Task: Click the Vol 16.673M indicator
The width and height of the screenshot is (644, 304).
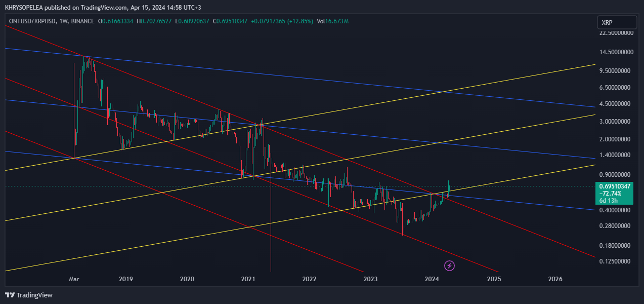Action: [x=332, y=21]
